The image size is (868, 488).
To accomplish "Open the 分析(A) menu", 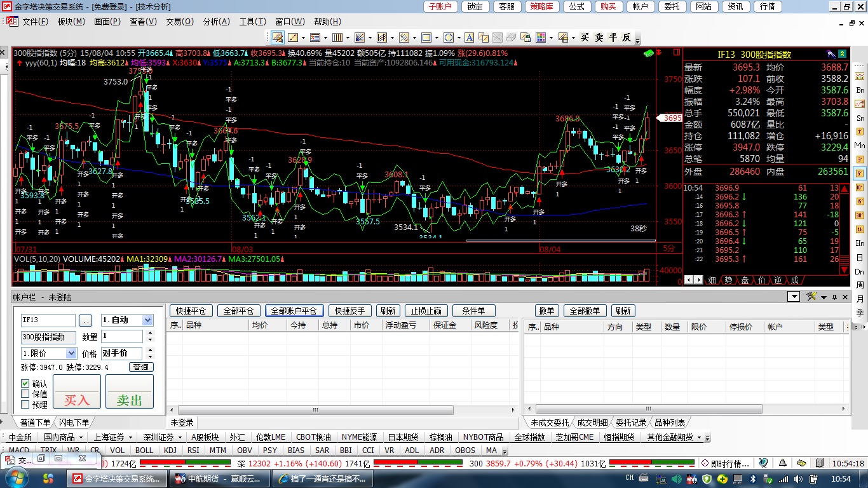I will (216, 22).
